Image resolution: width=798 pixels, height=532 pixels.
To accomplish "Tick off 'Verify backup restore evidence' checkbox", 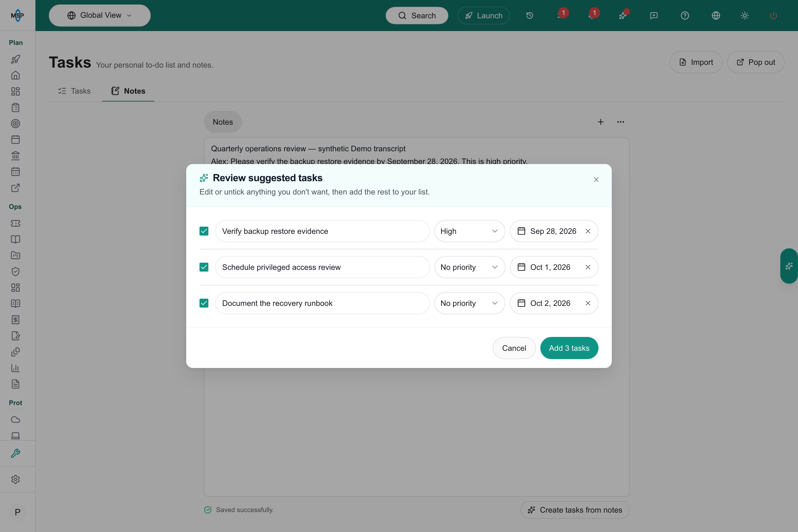I will [204, 231].
